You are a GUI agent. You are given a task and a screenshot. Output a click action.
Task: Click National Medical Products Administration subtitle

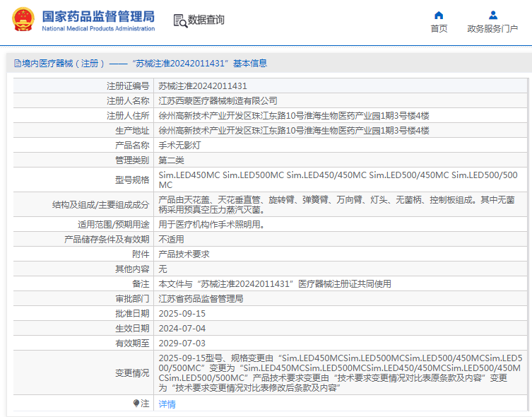(98, 28)
